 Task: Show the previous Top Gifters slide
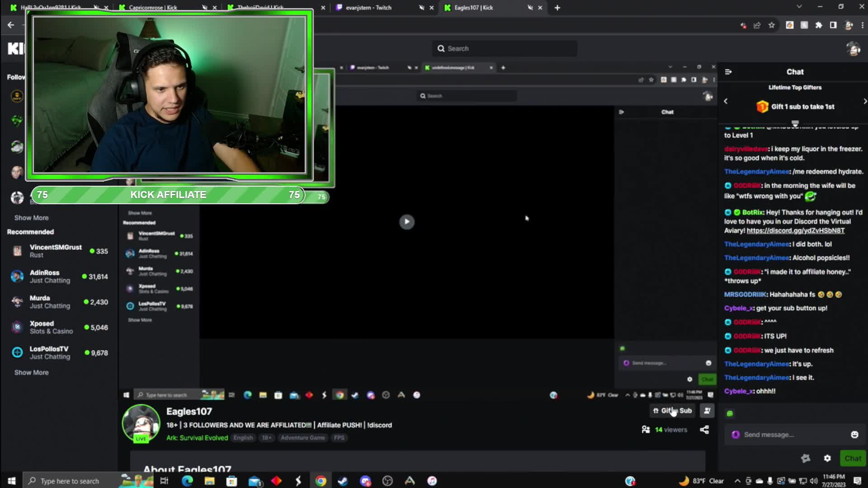pyautogui.click(x=726, y=101)
